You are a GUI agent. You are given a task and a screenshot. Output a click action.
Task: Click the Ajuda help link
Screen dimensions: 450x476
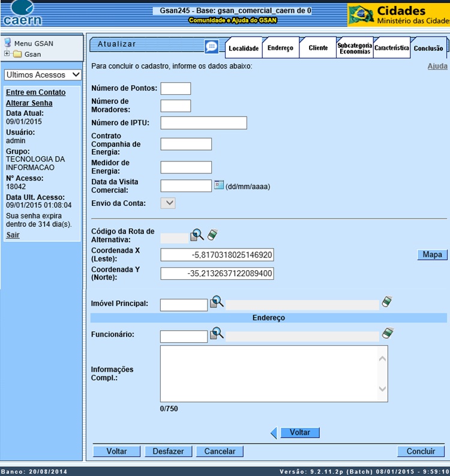click(437, 66)
